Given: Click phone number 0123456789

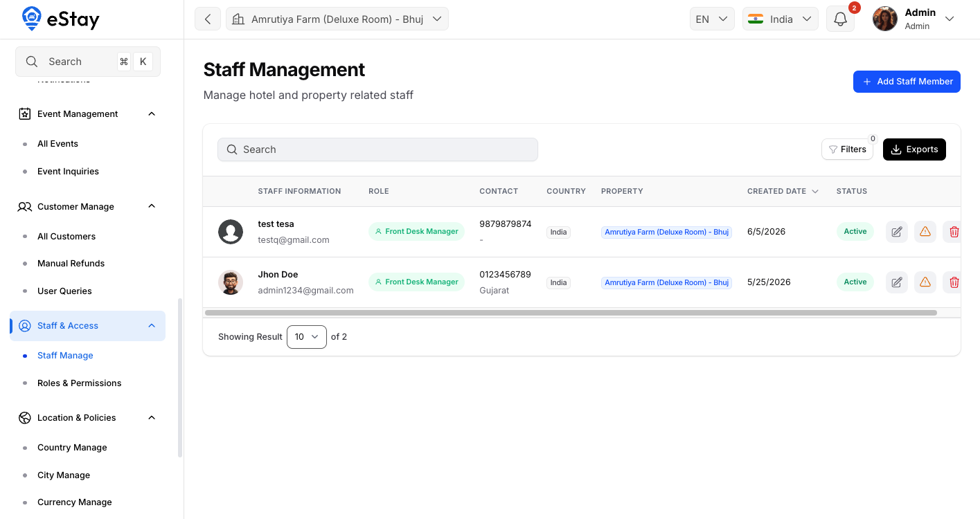Looking at the screenshot, I should pyautogui.click(x=505, y=275).
